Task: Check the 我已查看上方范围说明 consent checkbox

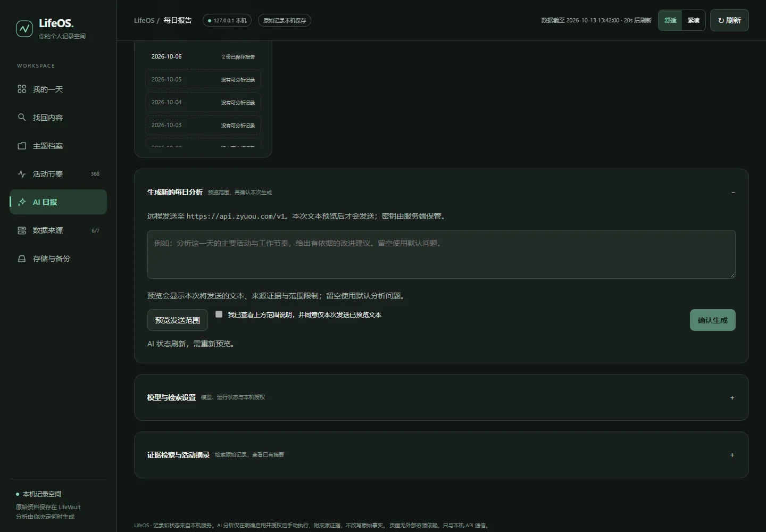Action: 219,314
